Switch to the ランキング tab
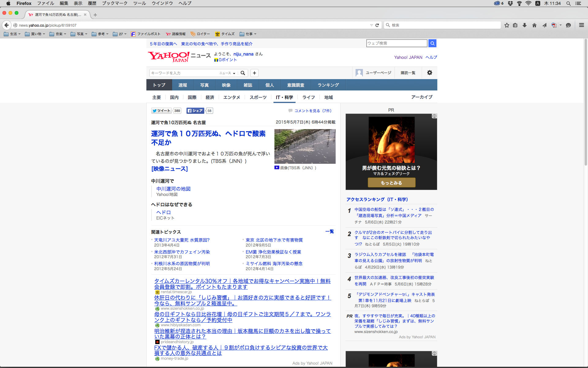588x368 pixels. (x=328, y=85)
